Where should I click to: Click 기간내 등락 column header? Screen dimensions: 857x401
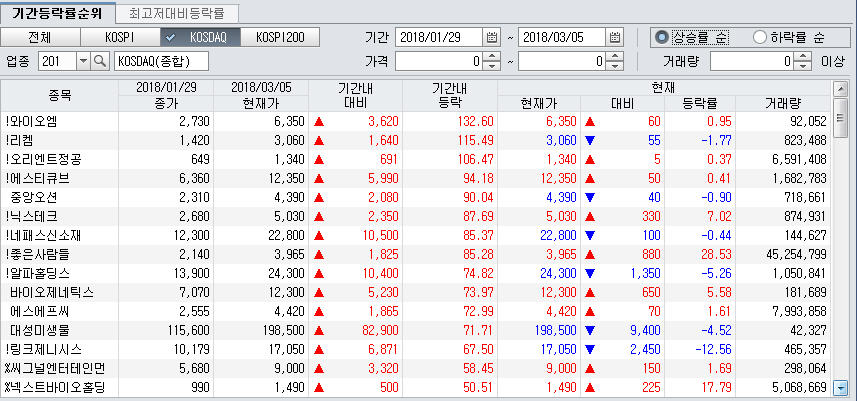[450, 96]
